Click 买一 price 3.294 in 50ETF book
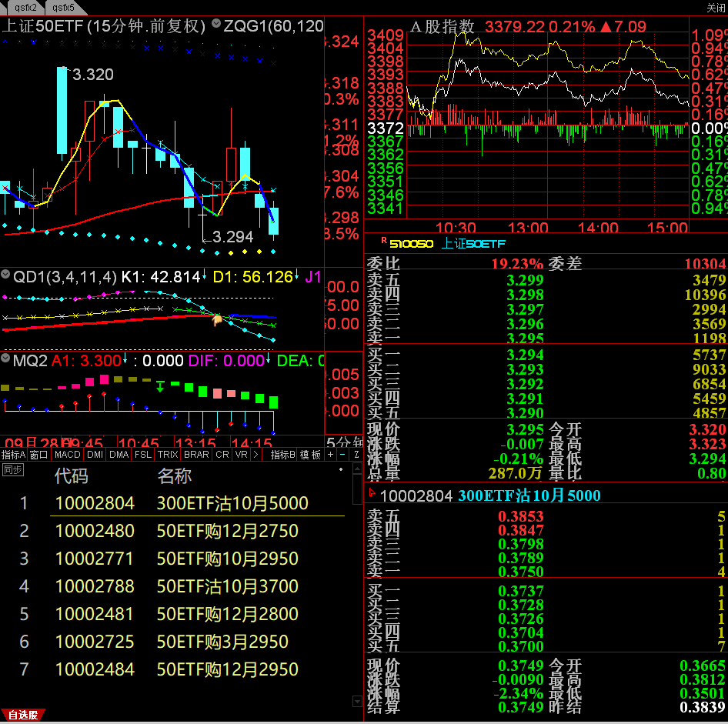Image resolution: width=728 pixels, height=724 pixels. pos(525,355)
